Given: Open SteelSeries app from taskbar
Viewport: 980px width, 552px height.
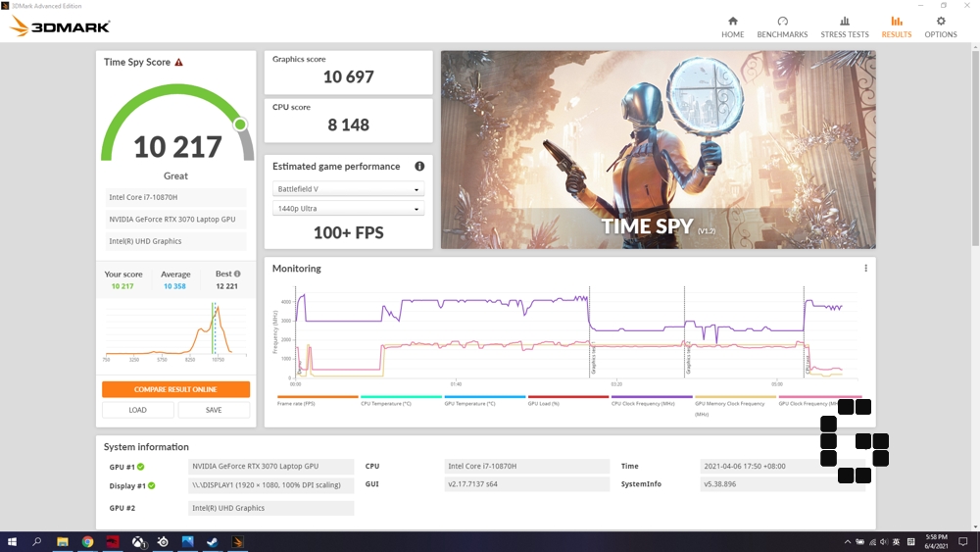Looking at the screenshot, I should point(163,541).
